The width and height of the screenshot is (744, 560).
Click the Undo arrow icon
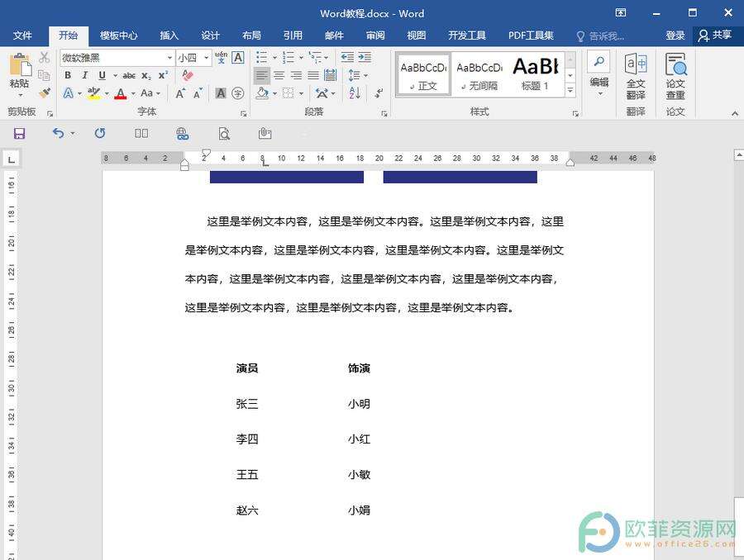pos(57,133)
